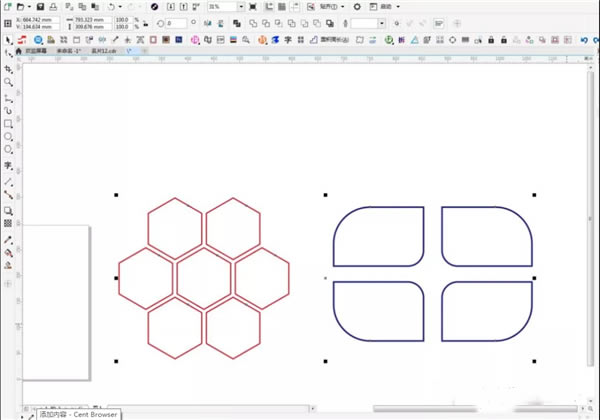Click the center red hexagon outline
This screenshot has width=600, height=420.
[204, 278]
